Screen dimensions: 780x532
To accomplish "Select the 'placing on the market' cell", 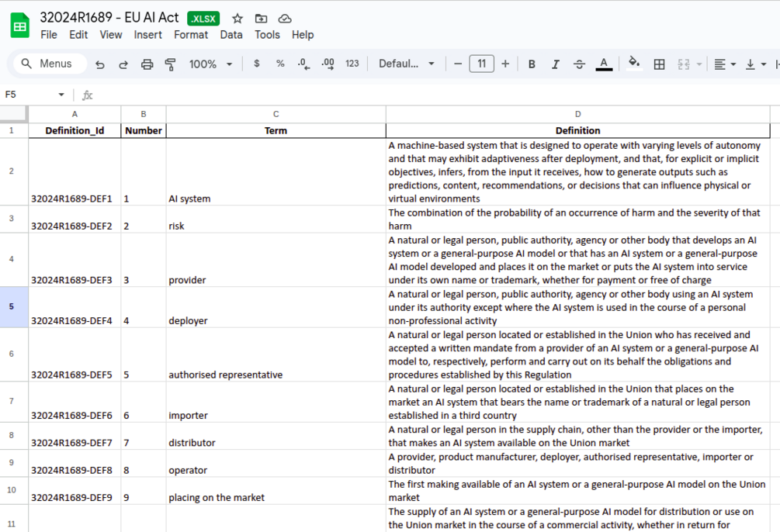I will [276, 491].
